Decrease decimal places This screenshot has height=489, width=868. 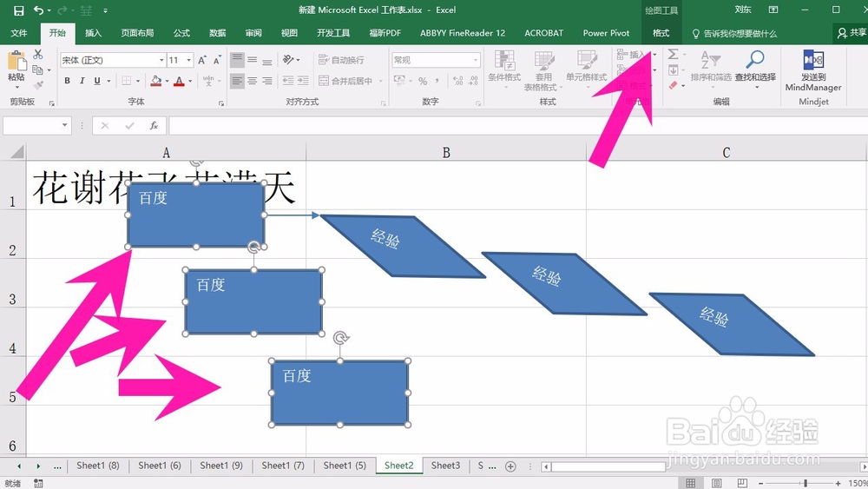[x=473, y=81]
